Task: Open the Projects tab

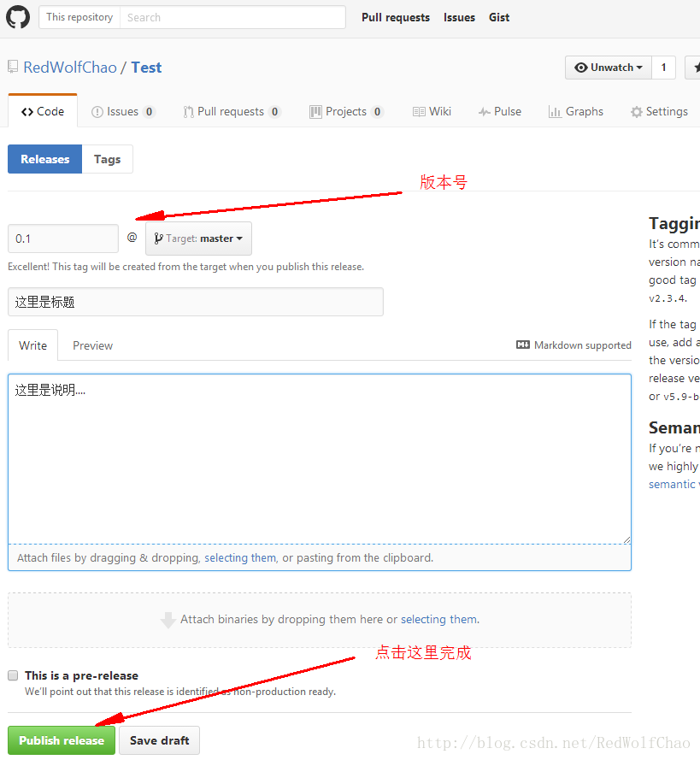Action: pos(346,111)
